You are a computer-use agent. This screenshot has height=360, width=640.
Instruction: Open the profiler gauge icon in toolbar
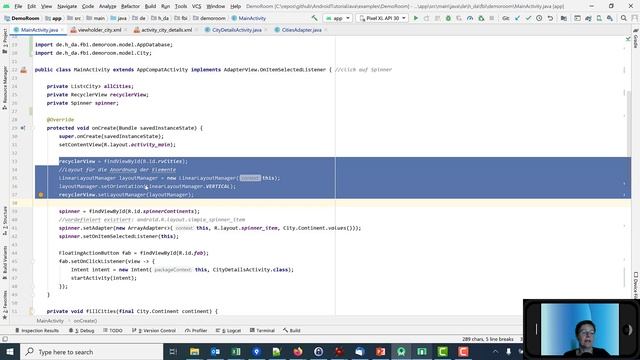click(x=470, y=18)
